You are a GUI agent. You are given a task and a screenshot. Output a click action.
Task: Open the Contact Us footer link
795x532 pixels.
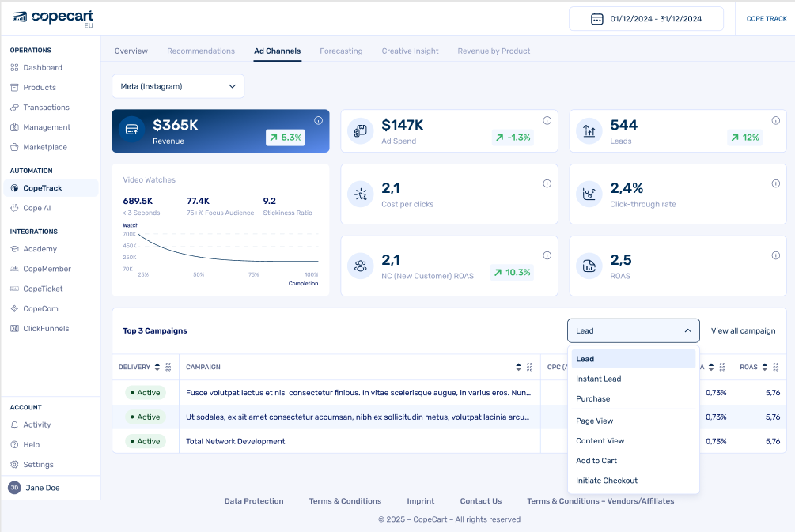point(481,501)
